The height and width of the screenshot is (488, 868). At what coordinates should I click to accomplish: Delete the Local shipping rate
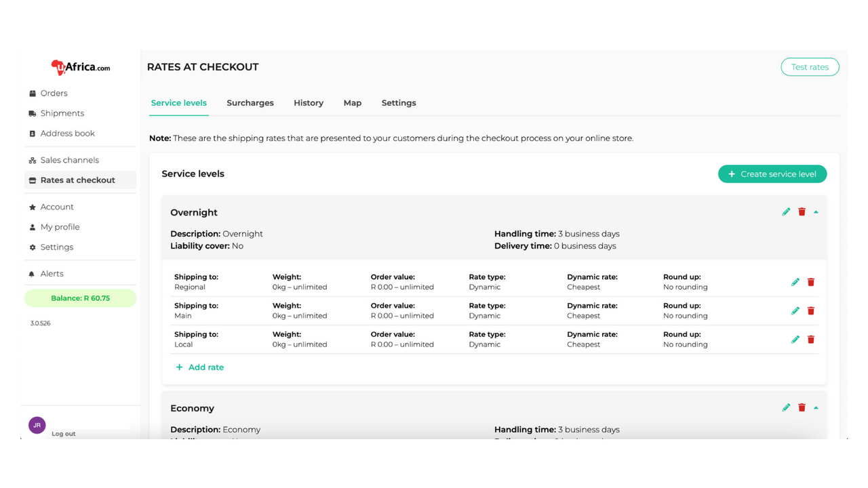[811, 340]
